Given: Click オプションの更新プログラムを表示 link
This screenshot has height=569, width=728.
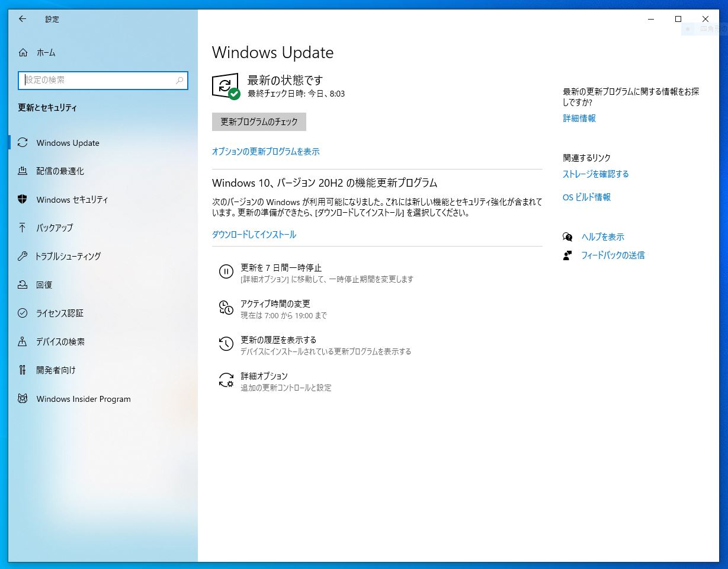Looking at the screenshot, I should pyautogui.click(x=265, y=152).
